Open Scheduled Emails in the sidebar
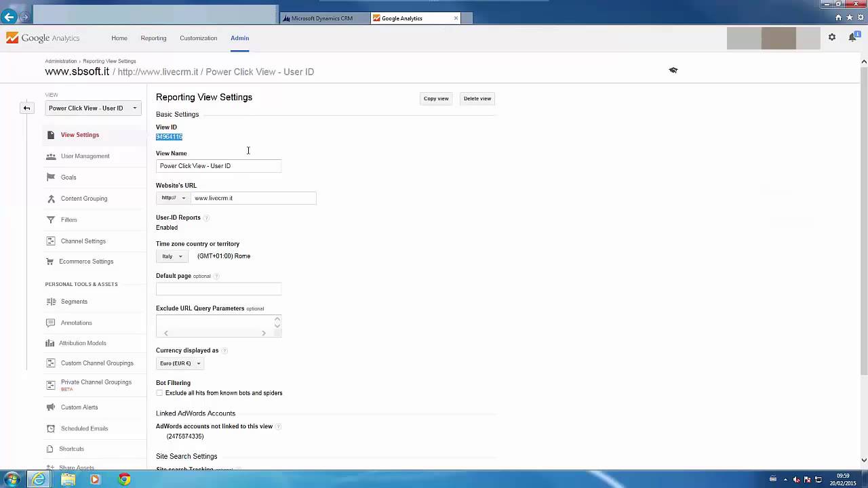This screenshot has height=488, width=868. pyautogui.click(x=84, y=428)
